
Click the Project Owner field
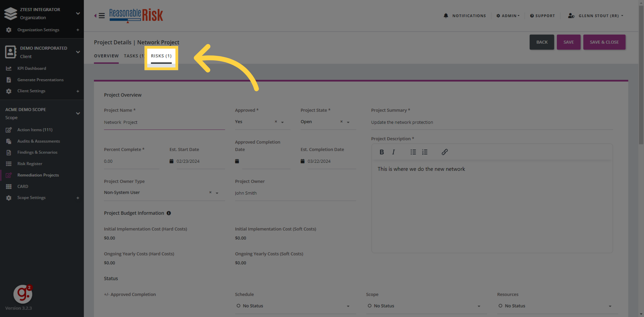[295, 193]
